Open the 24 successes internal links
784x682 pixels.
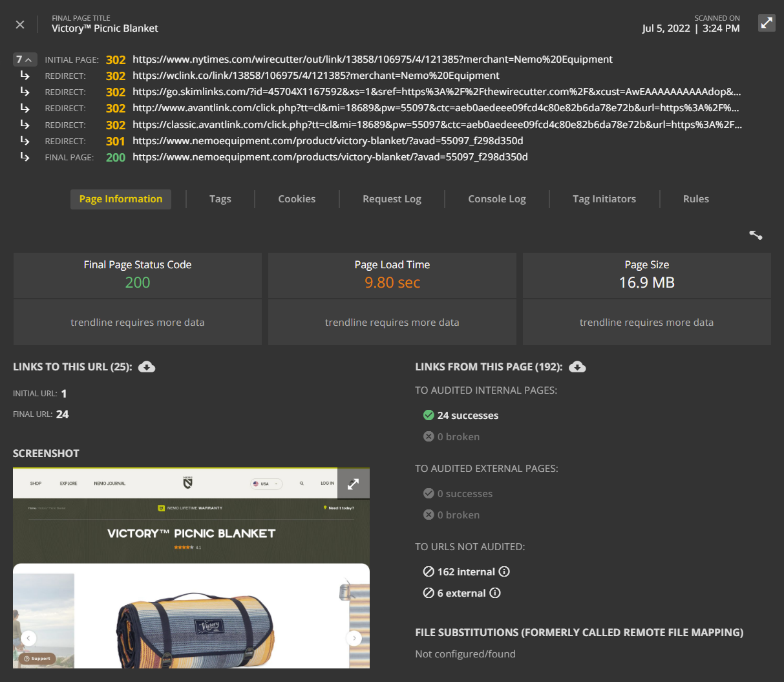[467, 416]
